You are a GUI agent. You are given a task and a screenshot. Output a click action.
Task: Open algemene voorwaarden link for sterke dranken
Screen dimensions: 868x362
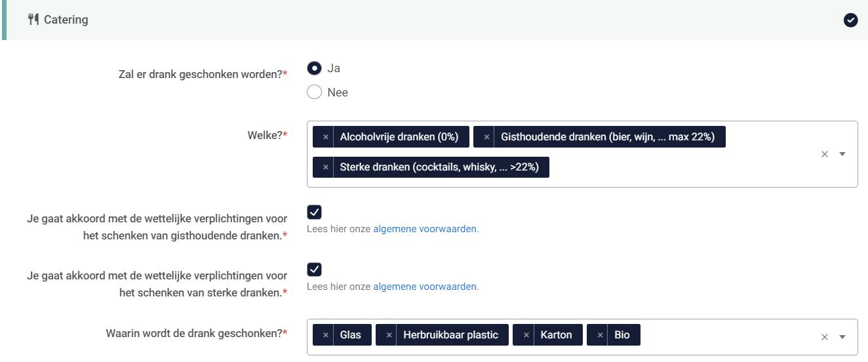point(425,287)
